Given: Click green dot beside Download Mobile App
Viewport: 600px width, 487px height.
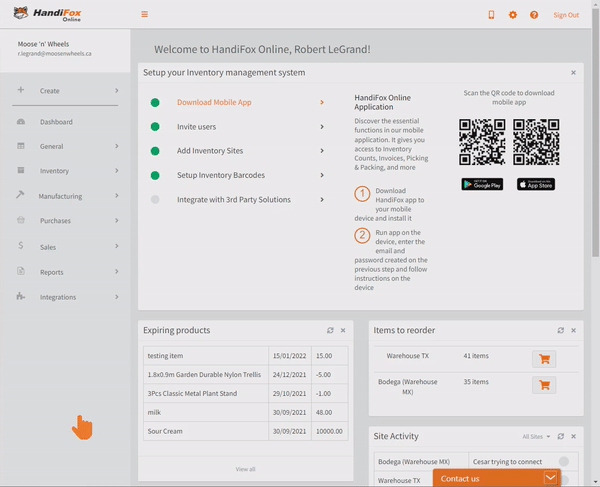Looking at the screenshot, I should pos(155,103).
